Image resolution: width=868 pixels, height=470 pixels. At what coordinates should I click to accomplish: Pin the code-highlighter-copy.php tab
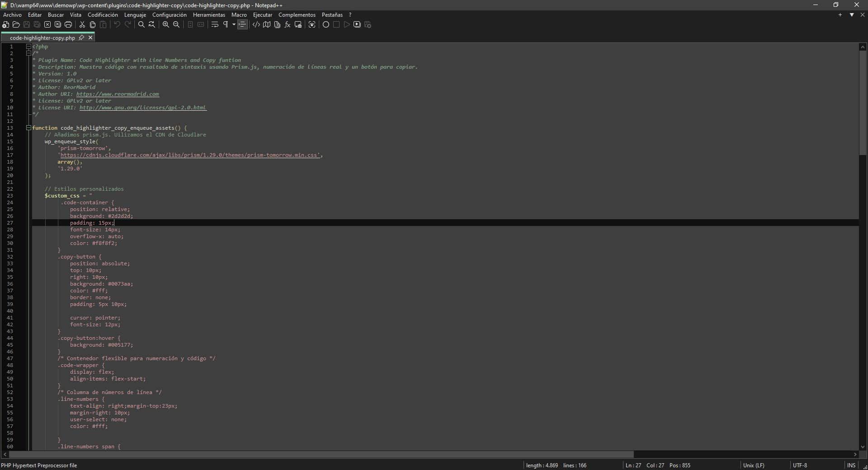coord(81,38)
